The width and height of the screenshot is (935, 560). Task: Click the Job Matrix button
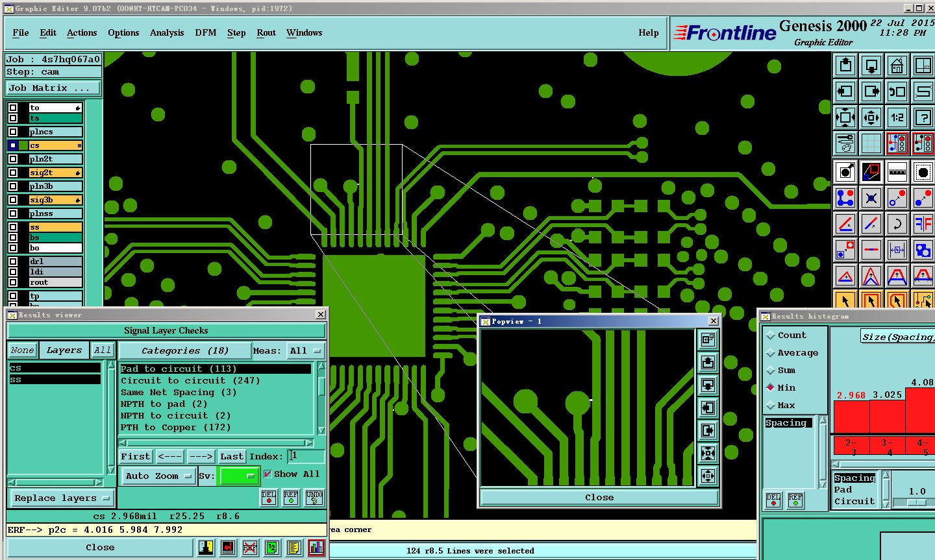click(x=54, y=88)
